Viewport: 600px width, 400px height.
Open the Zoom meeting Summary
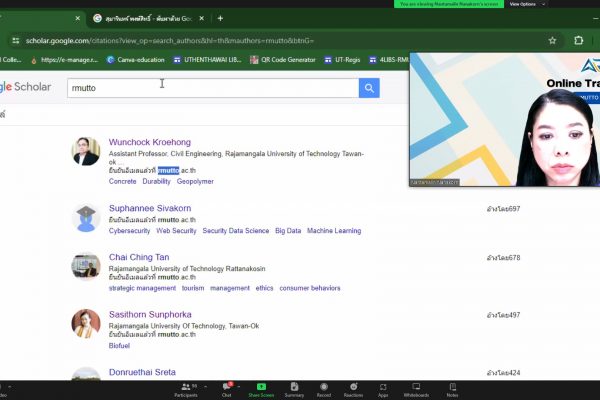tap(294, 390)
